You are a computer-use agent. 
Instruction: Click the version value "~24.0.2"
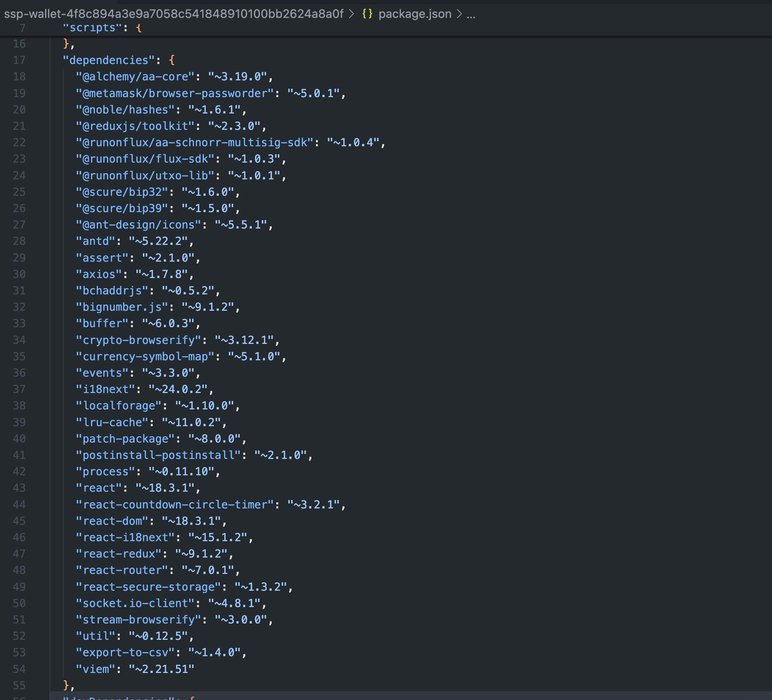pos(178,389)
